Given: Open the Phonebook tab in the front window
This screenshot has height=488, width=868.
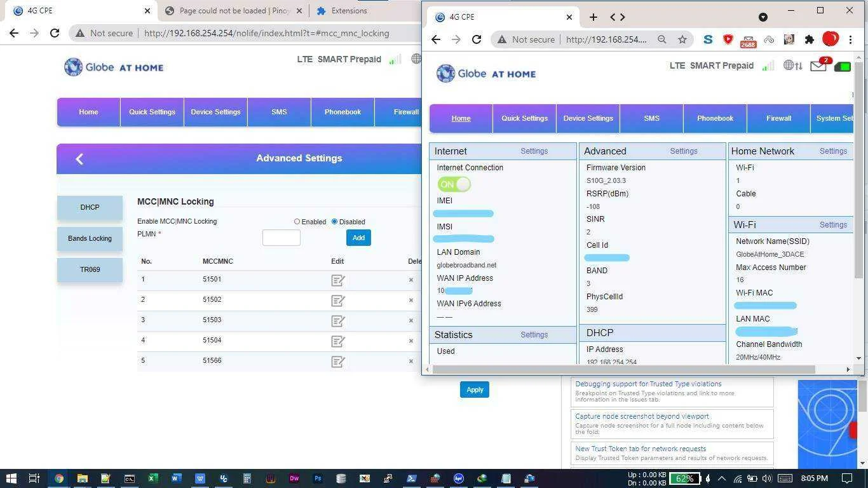Looking at the screenshot, I should 715,118.
